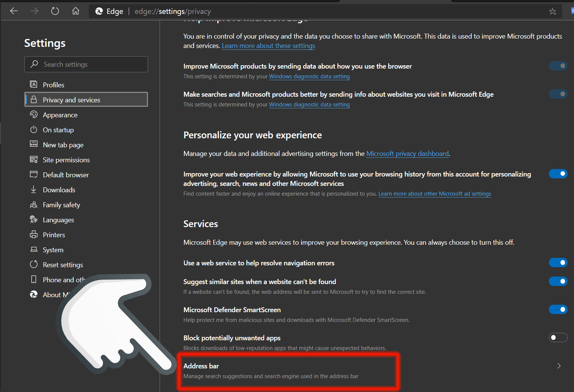The height and width of the screenshot is (392, 574).
Task: Click the browser Back arrow
Action: tap(14, 11)
